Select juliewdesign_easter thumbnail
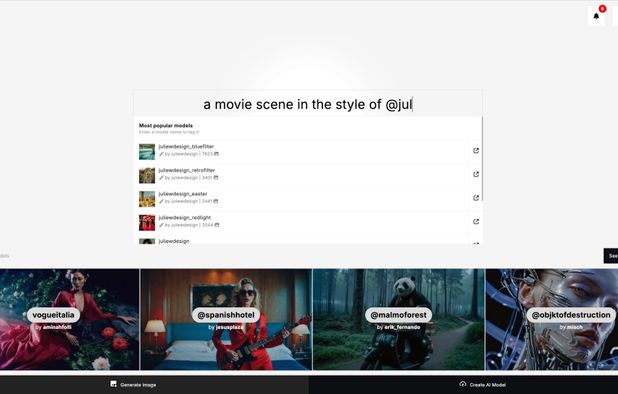The height and width of the screenshot is (394, 618). [147, 199]
